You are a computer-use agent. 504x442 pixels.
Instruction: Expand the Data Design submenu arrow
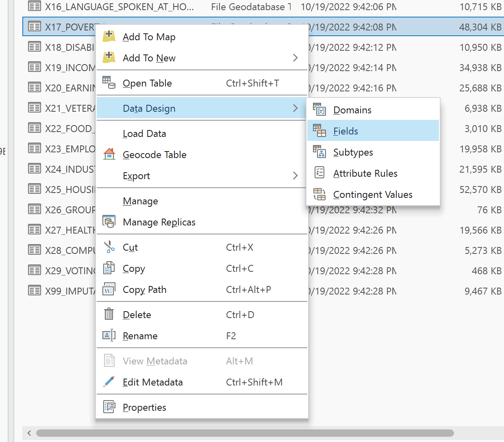(x=295, y=108)
